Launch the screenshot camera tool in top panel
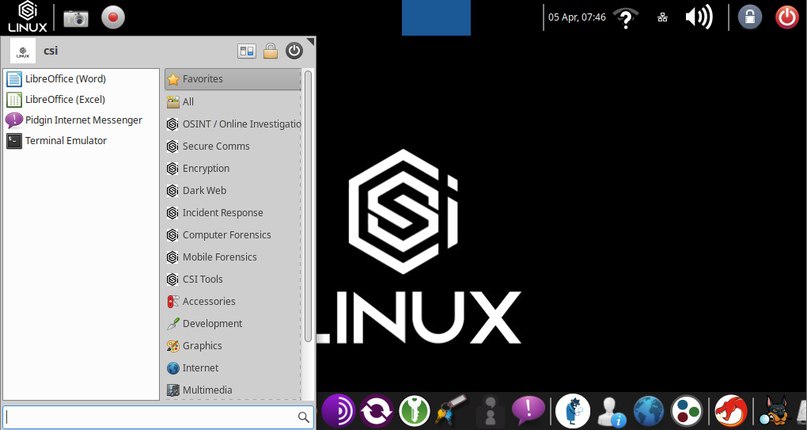The width and height of the screenshot is (807, 430). pos(76,18)
